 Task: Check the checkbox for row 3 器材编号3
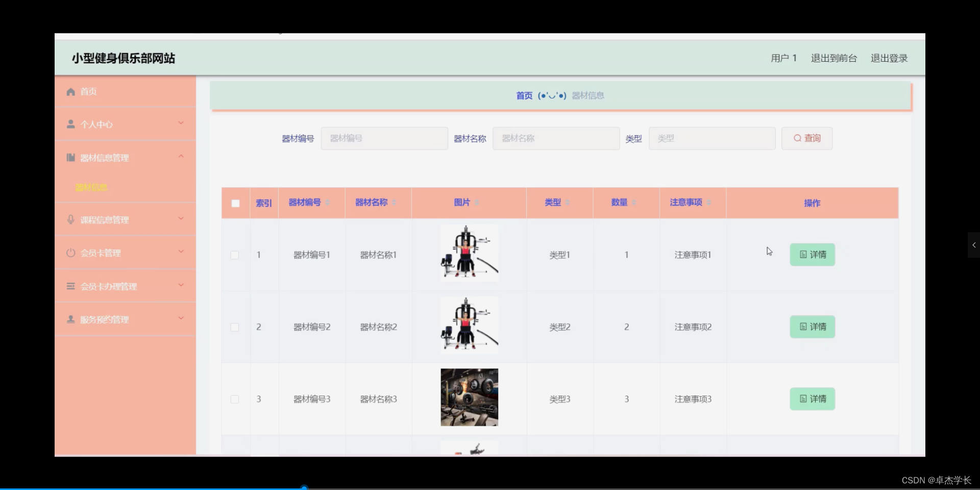[x=235, y=399]
